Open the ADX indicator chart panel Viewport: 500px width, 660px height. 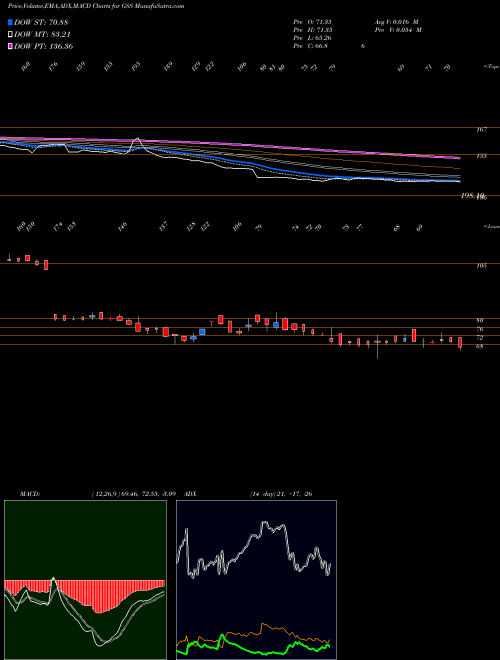click(256, 580)
